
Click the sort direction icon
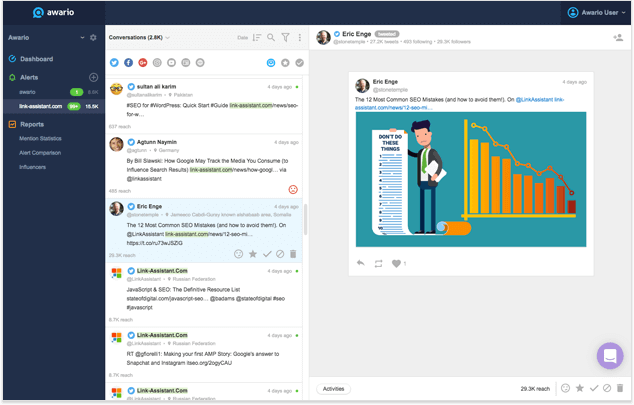click(257, 38)
